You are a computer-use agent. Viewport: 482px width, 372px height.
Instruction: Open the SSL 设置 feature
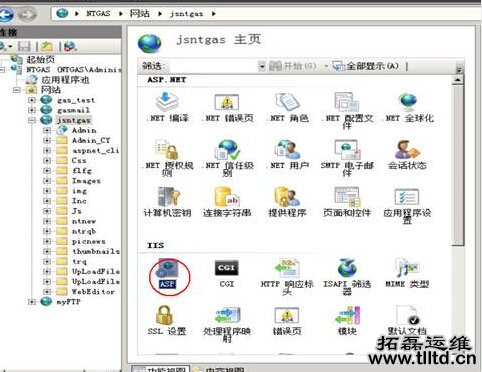(x=167, y=320)
